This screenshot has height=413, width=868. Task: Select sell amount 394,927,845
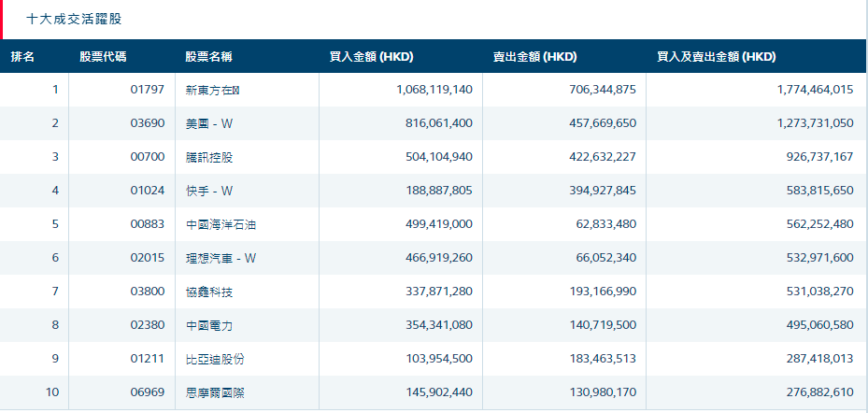coord(603,191)
